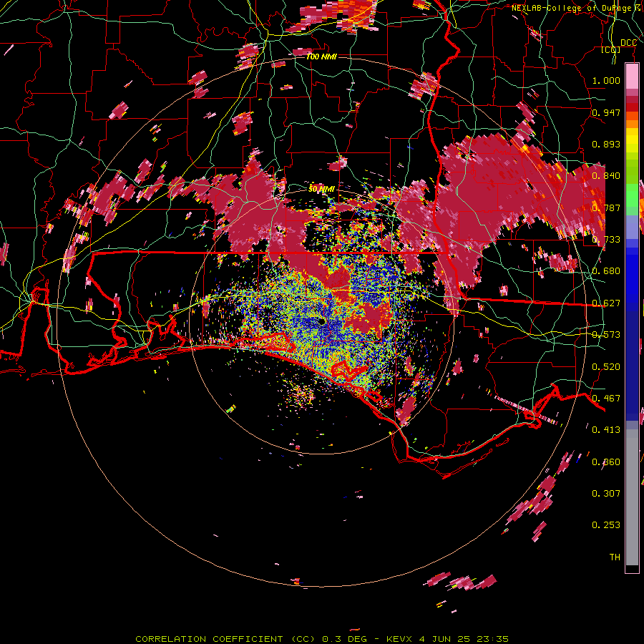Click the 0.947 legend value
This screenshot has width=644, height=644.
click(x=606, y=112)
